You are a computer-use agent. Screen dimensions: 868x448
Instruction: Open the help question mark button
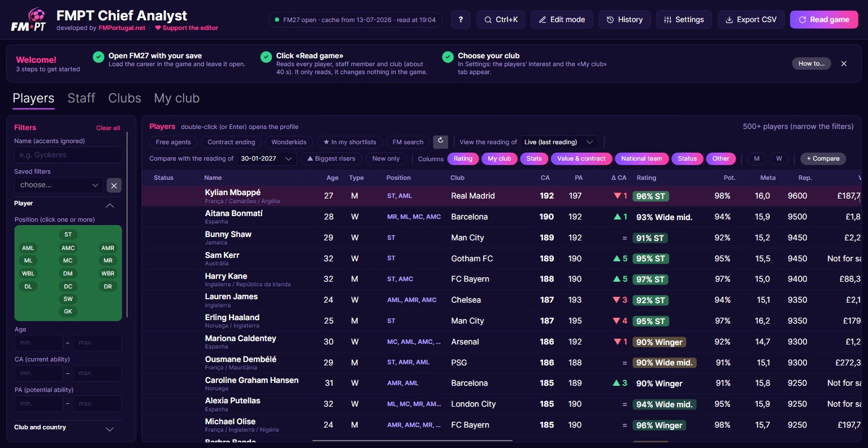[x=461, y=20]
